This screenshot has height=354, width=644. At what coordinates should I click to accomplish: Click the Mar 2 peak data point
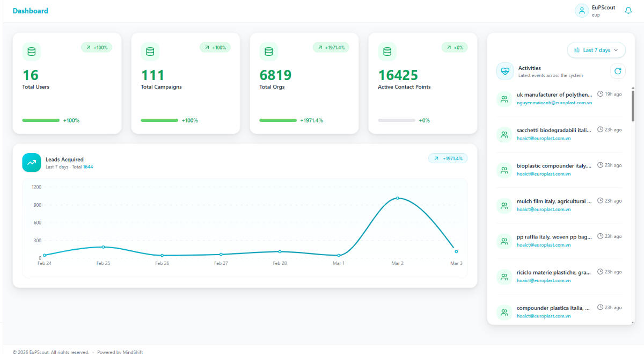[398, 198]
